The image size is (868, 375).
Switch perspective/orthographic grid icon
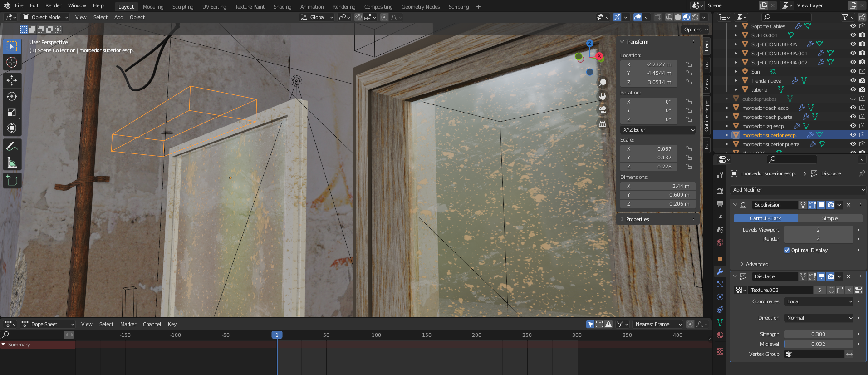pyautogui.click(x=603, y=123)
